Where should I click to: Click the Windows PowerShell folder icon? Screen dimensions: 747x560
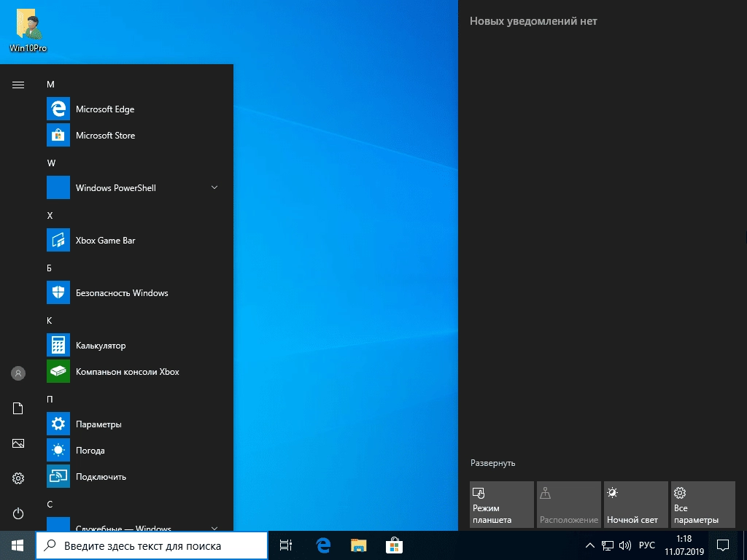(58, 187)
